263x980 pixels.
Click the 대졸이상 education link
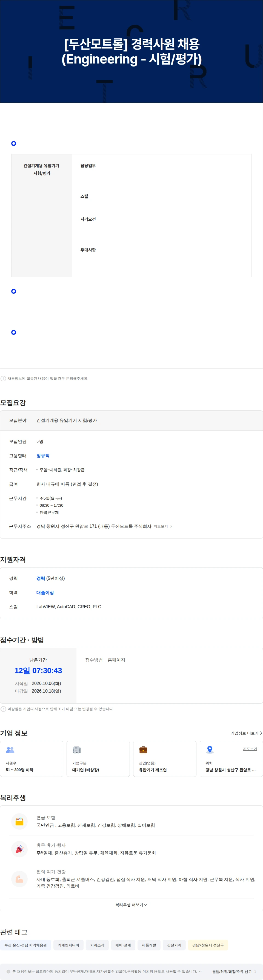pos(45,592)
